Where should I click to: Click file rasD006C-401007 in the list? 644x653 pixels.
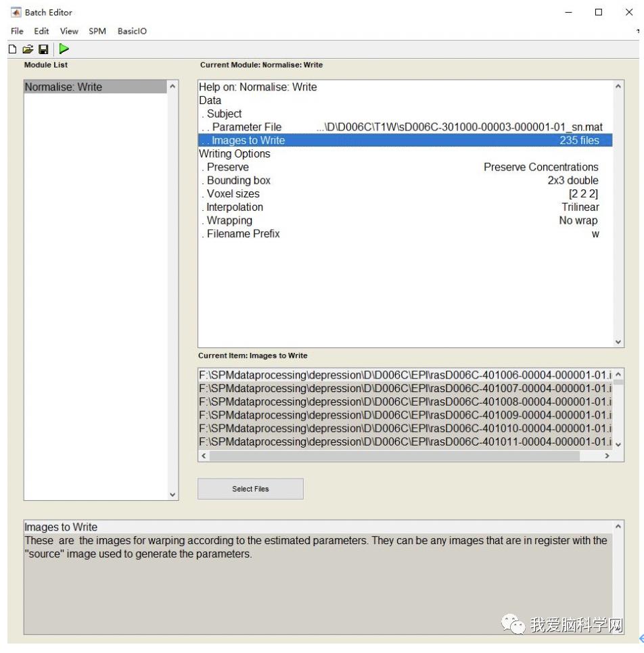405,389
